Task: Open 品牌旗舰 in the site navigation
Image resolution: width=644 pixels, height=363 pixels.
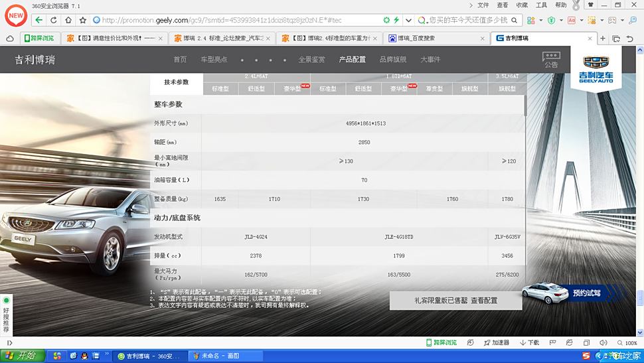Action: coord(392,60)
